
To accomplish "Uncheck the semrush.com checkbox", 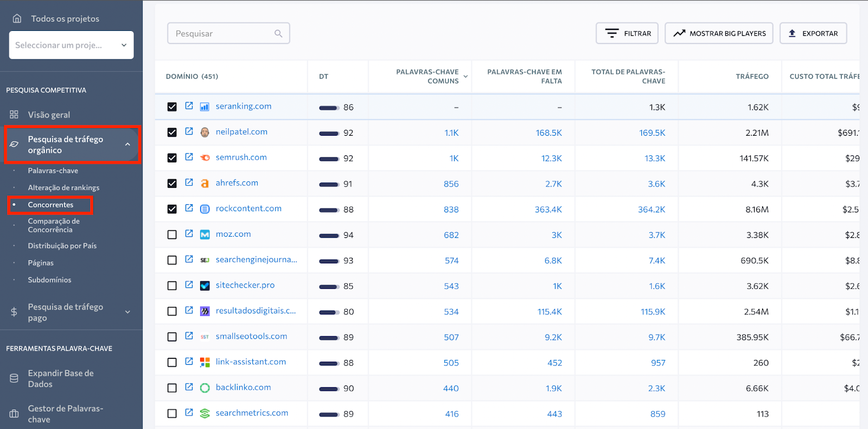I will (x=172, y=158).
